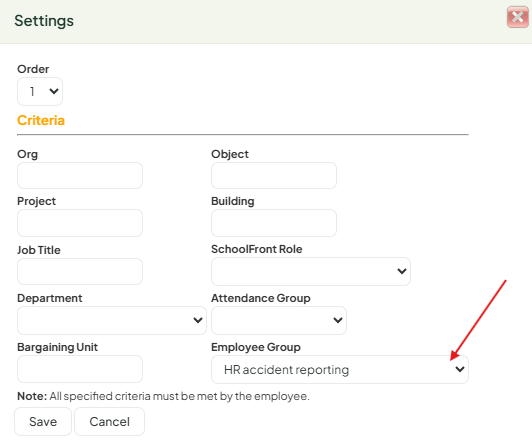Viewport: 532px width, 443px height.
Task: Click the Order label
Action: (x=33, y=69)
